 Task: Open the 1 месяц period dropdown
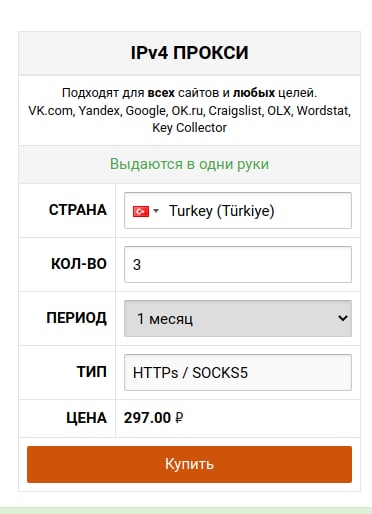238,319
